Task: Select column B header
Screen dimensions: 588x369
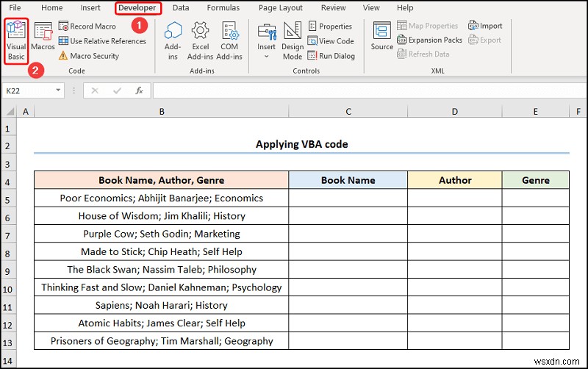Action: [x=162, y=112]
